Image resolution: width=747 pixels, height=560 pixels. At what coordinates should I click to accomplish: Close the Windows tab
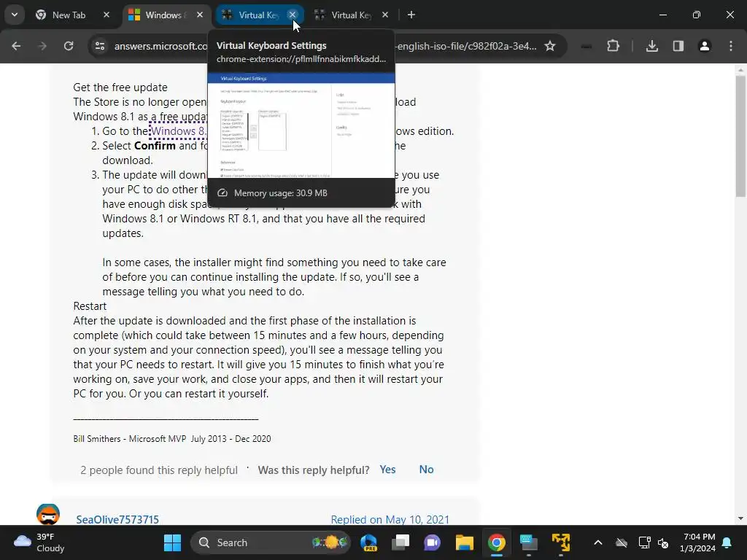coord(200,15)
